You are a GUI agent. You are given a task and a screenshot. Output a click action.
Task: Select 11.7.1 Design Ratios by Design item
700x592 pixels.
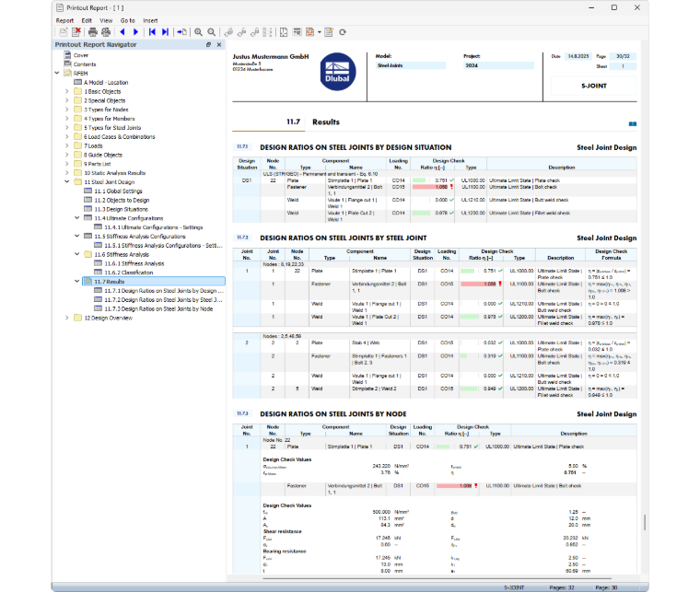click(x=163, y=290)
